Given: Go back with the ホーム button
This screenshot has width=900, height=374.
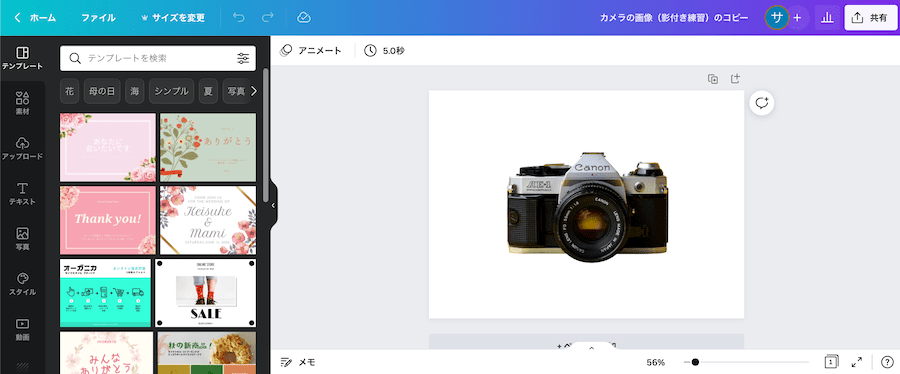Looking at the screenshot, I should click(x=35, y=18).
